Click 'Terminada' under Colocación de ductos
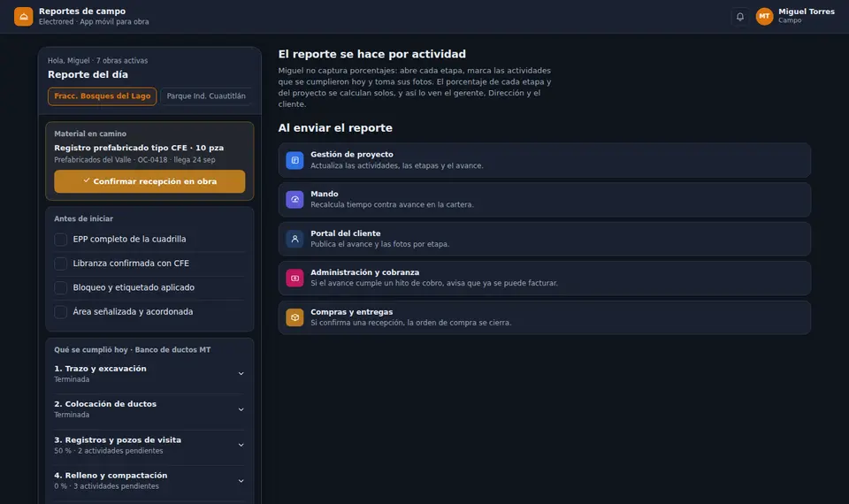The height and width of the screenshot is (504, 849). [72, 415]
